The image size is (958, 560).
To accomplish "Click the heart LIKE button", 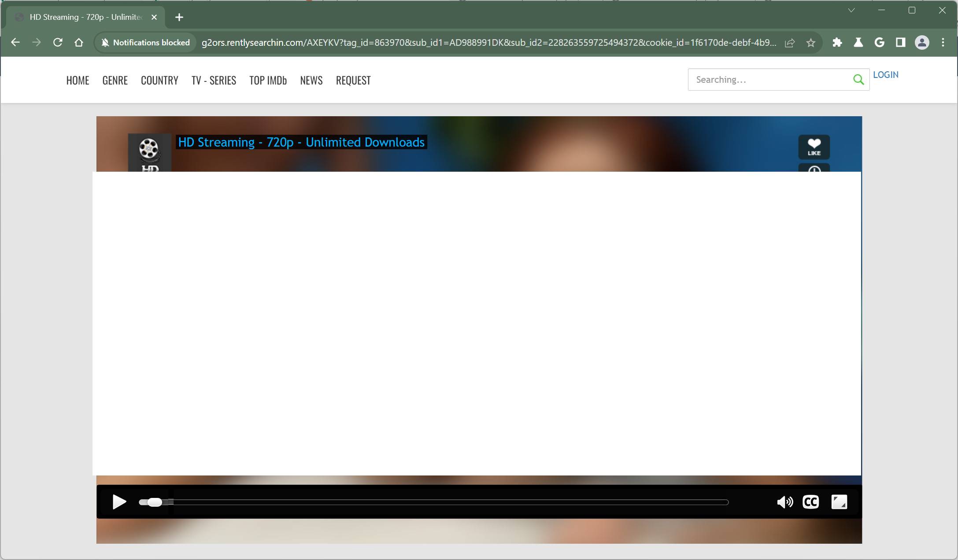I will click(x=814, y=147).
